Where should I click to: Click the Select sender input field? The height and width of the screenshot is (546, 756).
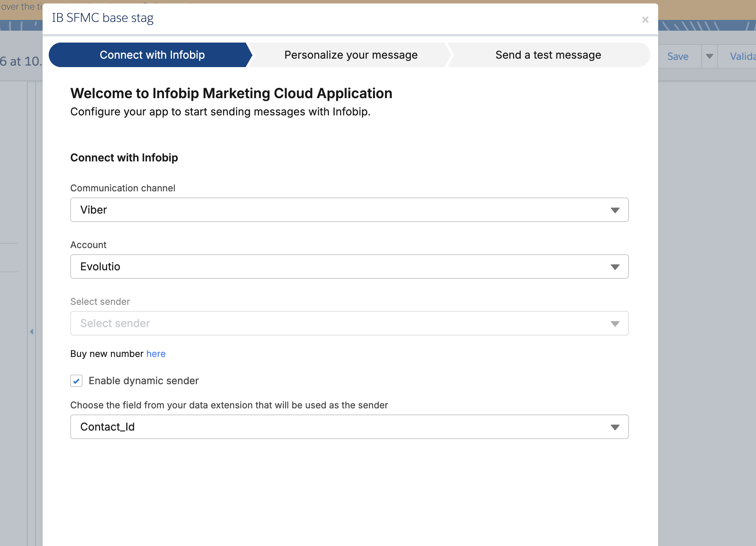269,323
